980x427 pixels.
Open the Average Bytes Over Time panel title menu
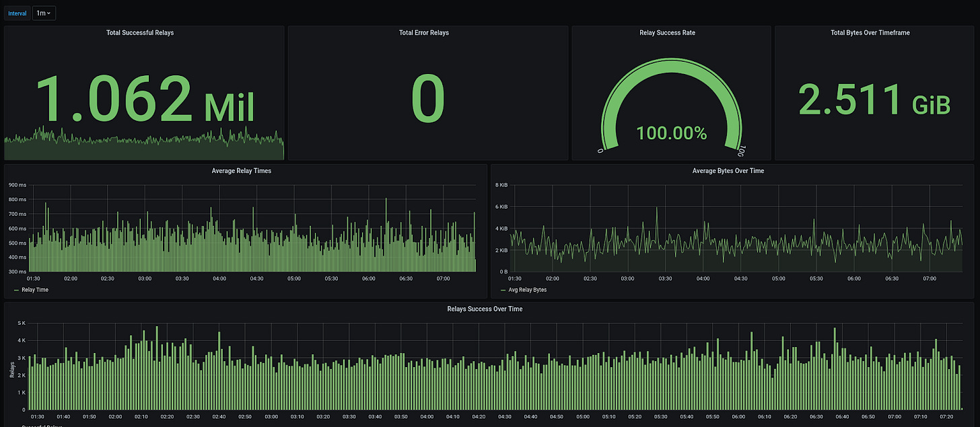[x=728, y=171]
